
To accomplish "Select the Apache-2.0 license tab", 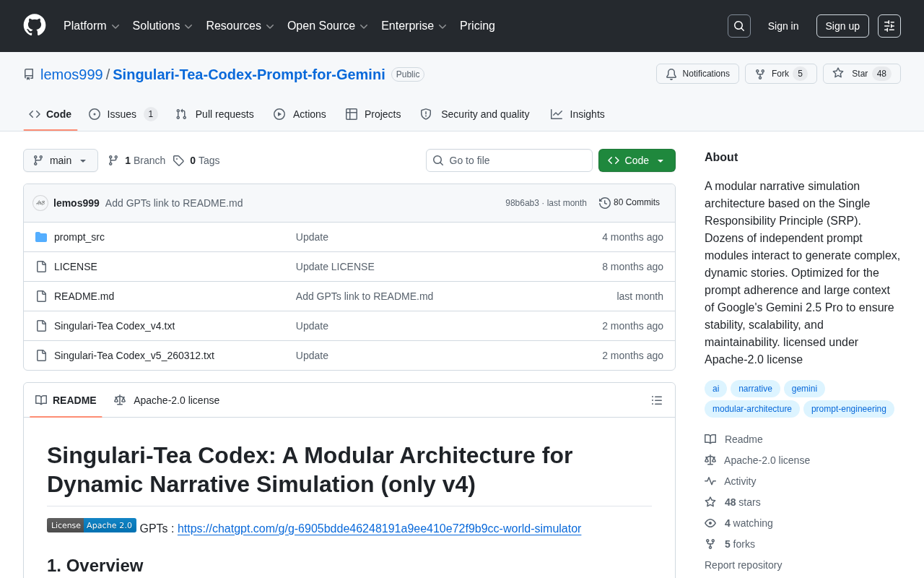I will coord(167,400).
